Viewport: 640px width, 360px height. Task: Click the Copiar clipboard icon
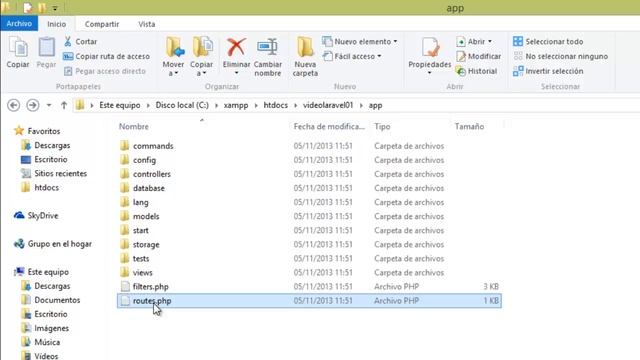coord(18,47)
